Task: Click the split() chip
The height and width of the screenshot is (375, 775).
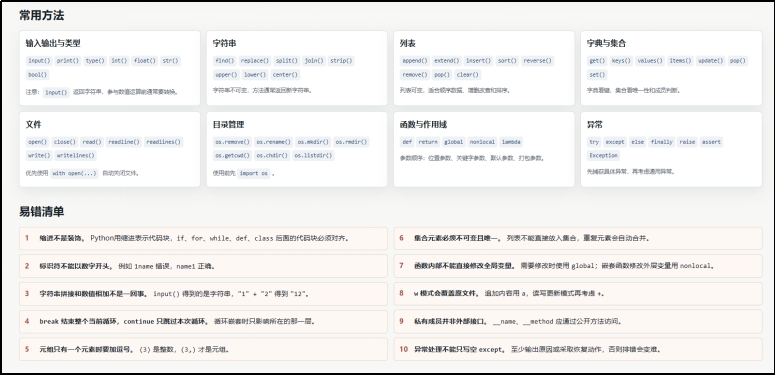Action: (287, 61)
